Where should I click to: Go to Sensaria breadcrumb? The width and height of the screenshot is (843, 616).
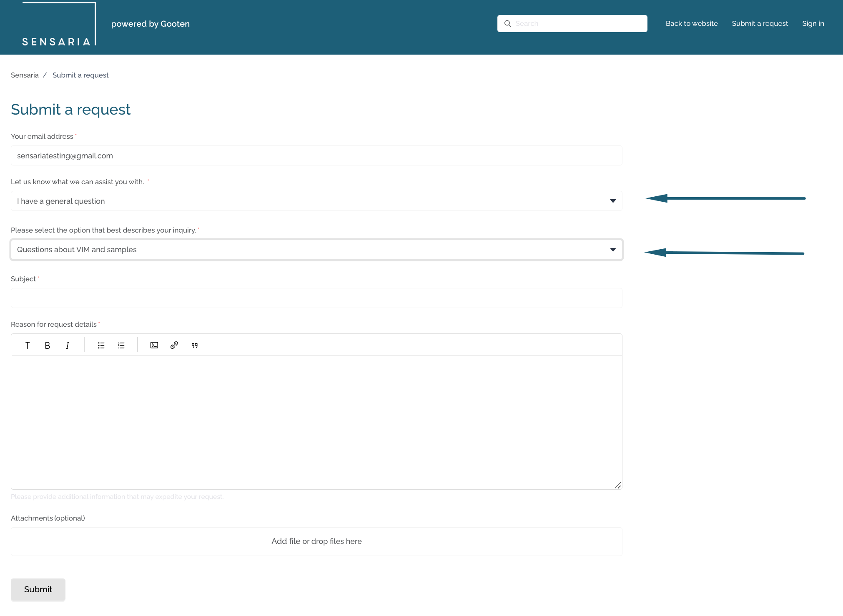pyautogui.click(x=25, y=75)
